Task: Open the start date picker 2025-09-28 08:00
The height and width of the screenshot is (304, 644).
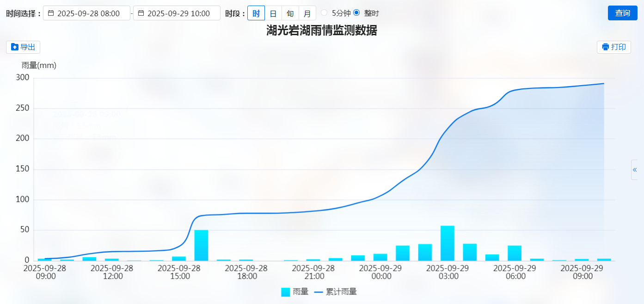Action: pos(88,13)
